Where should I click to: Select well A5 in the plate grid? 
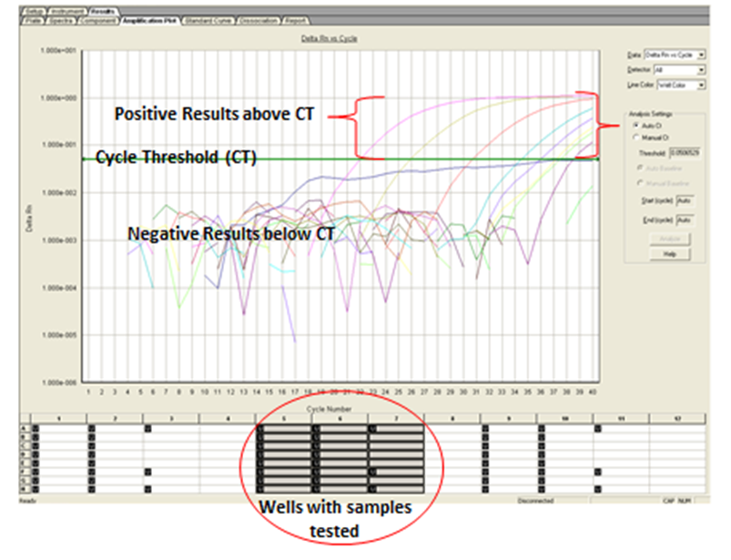click(260, 427)
